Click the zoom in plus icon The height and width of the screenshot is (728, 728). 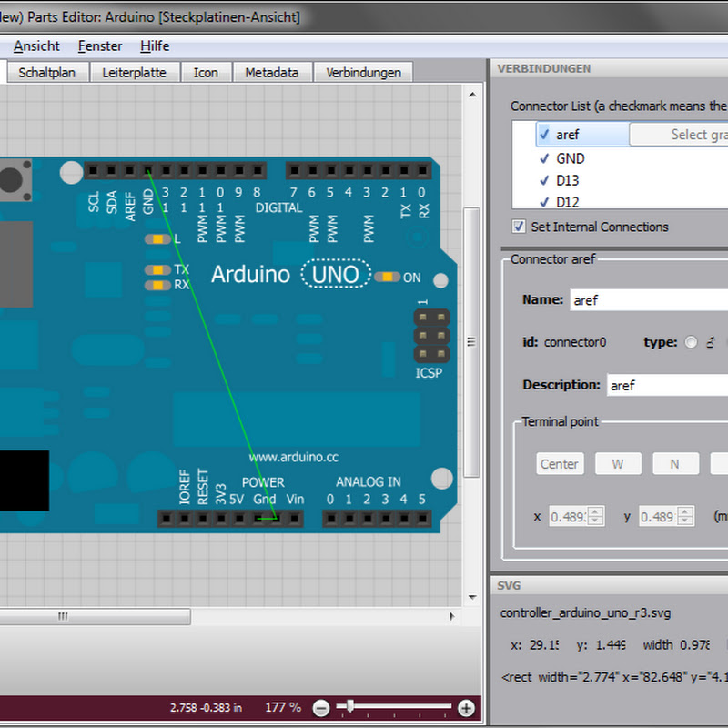[466, 708]
